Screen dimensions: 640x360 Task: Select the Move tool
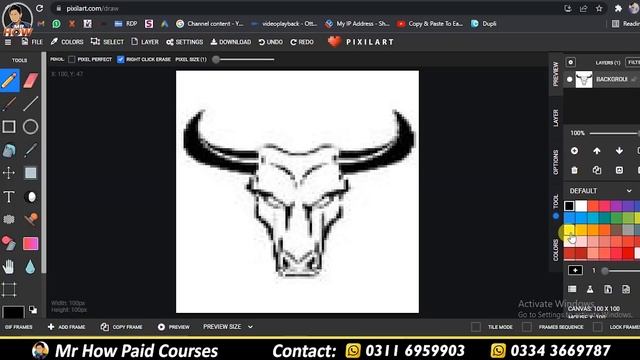click(9, 173)
